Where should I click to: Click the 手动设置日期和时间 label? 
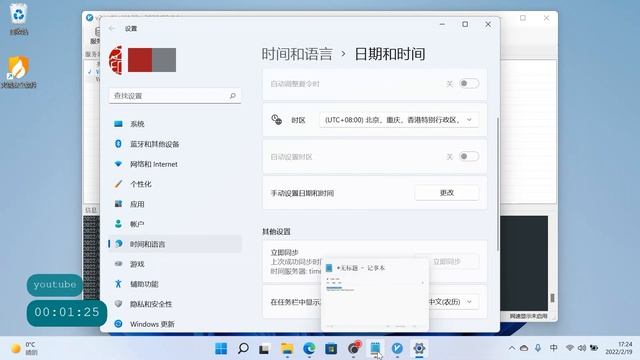point(302,193)
